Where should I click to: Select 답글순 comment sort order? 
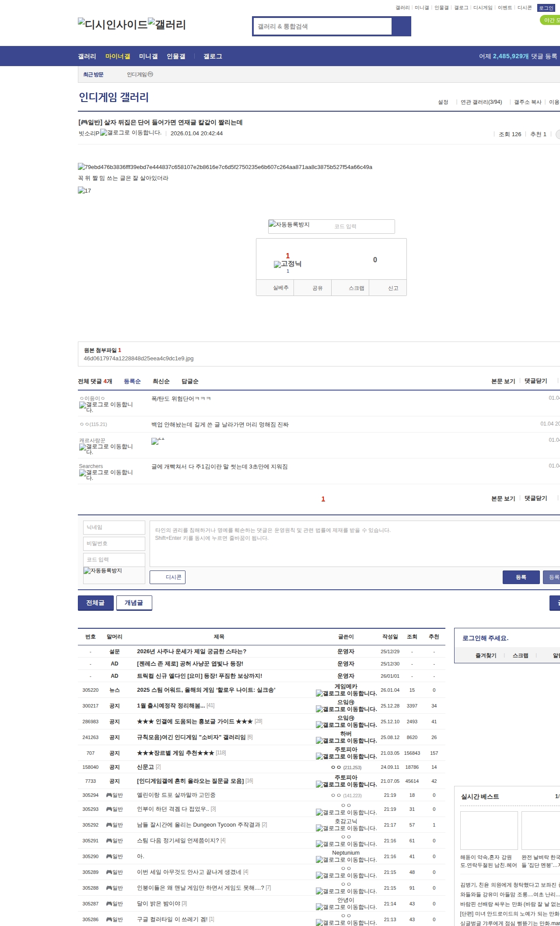pyautogui.click(x=190, y=381)
